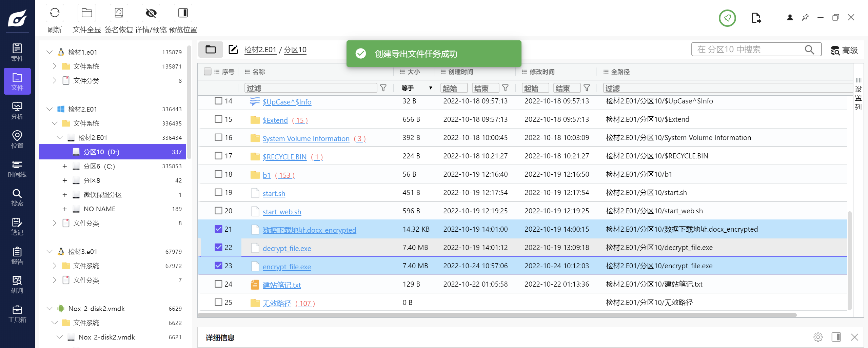This screenshot has width=868, height=348.
Task: Click the 详细信息 settings gear icon
Action: coord(818,337)
